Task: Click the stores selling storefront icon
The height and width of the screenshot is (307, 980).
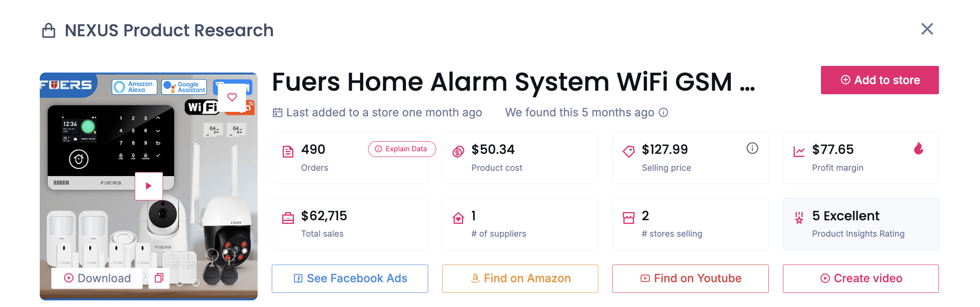Action: point(629,217)
